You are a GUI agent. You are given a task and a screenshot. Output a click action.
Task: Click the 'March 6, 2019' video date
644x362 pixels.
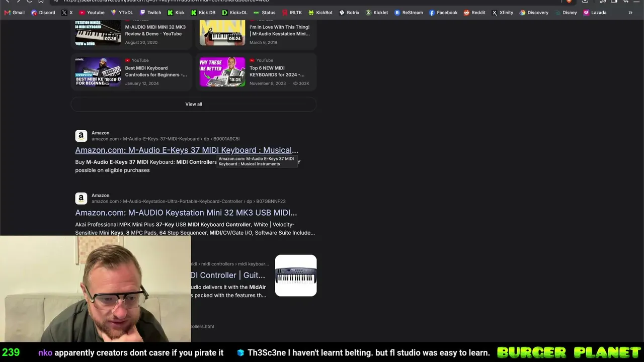tap(263, 42)
